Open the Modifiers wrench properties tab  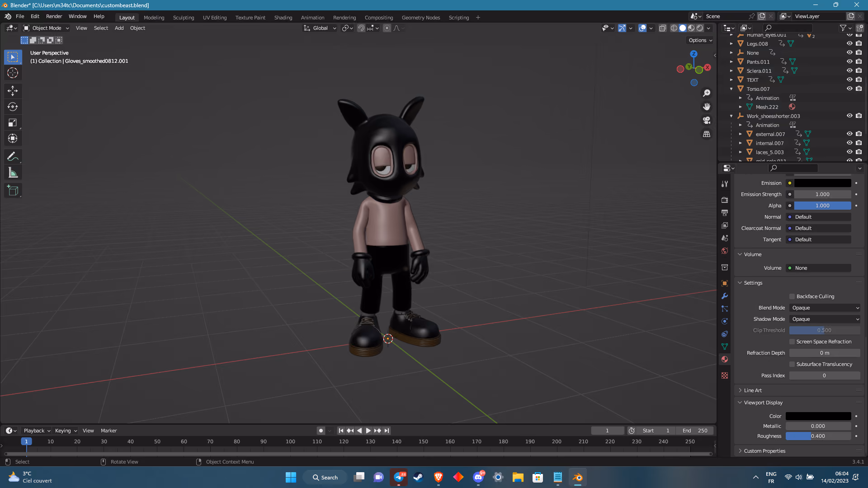[725, 296]
